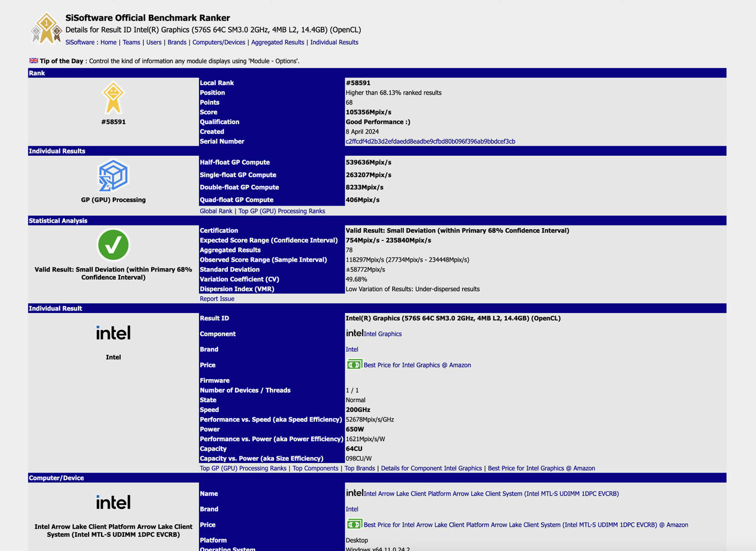Open Intel brand link in Computer/Device section

point(352,509)
